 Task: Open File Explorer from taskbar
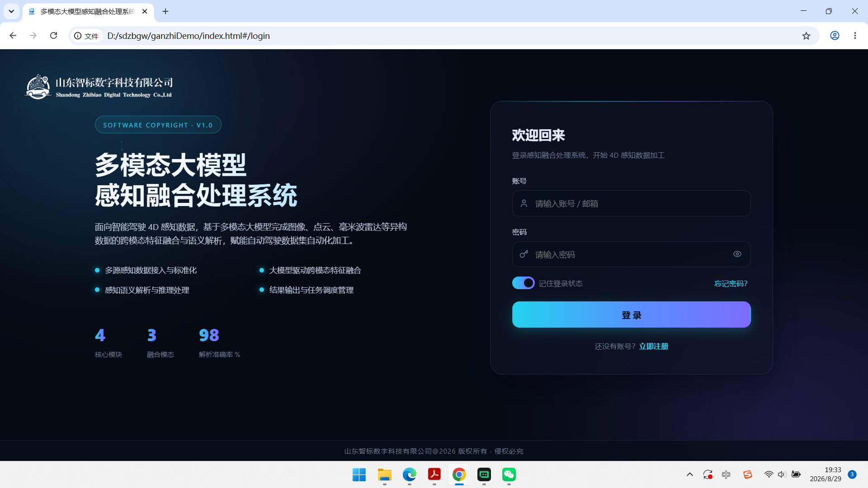click(384, 474)
